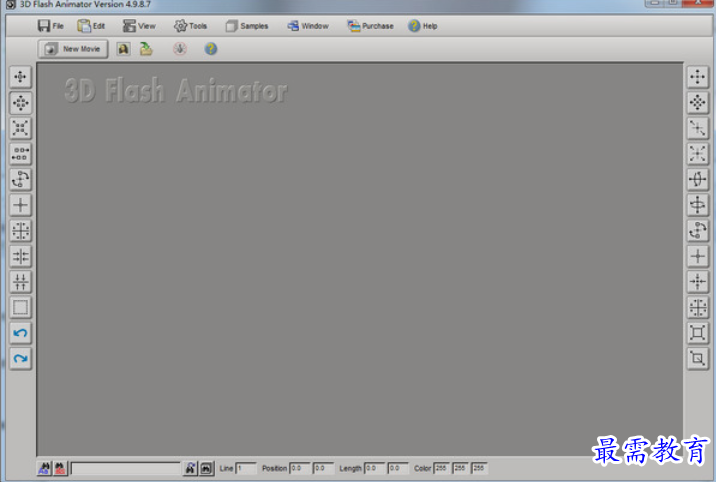Click the Line number field
The width and height of the screenshot is (716, 482).
pos(246,468)
